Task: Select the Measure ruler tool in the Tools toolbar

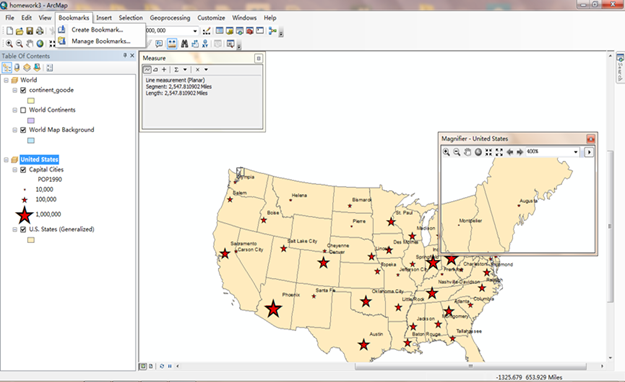Action: 172,43
